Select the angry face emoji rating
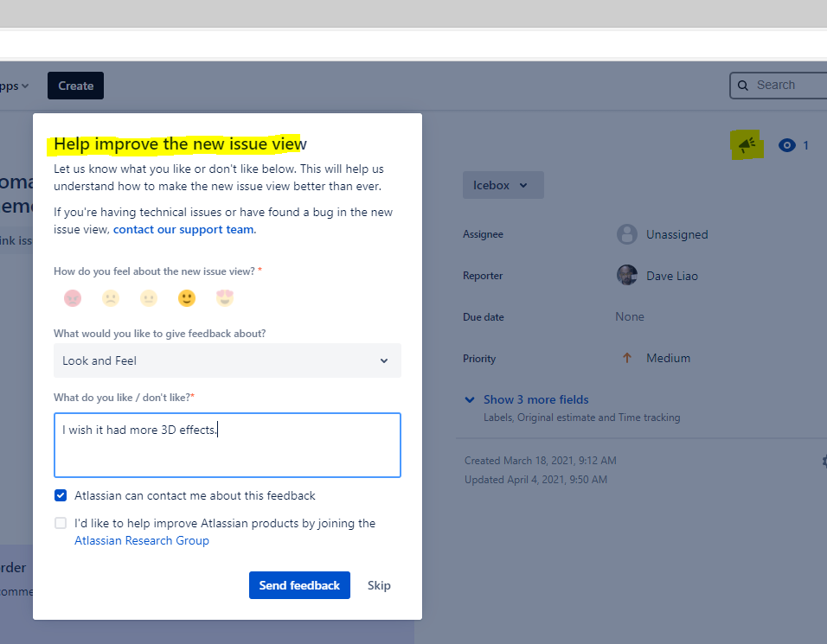The height and width of the screenshot is (644, 827). 73,298
